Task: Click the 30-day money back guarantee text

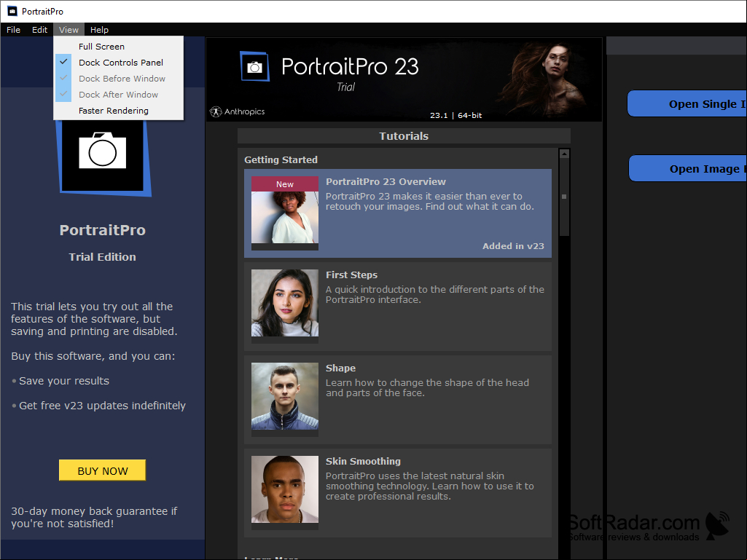Action: pyautogui.click(x=94, y=517)
